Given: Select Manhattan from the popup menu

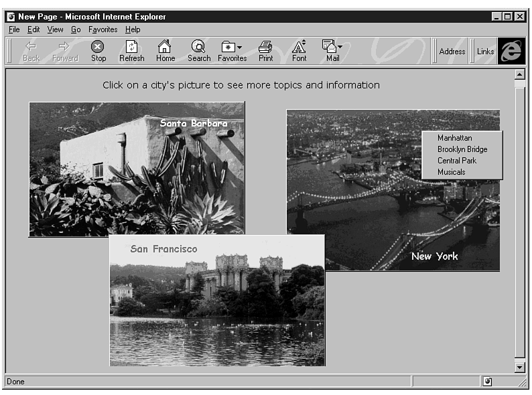Looking at the screenshot, I should [x=454, y=138].
